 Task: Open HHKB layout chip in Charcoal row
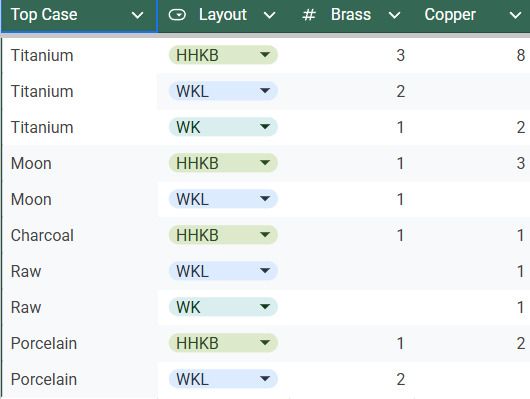tap(223, 235)
